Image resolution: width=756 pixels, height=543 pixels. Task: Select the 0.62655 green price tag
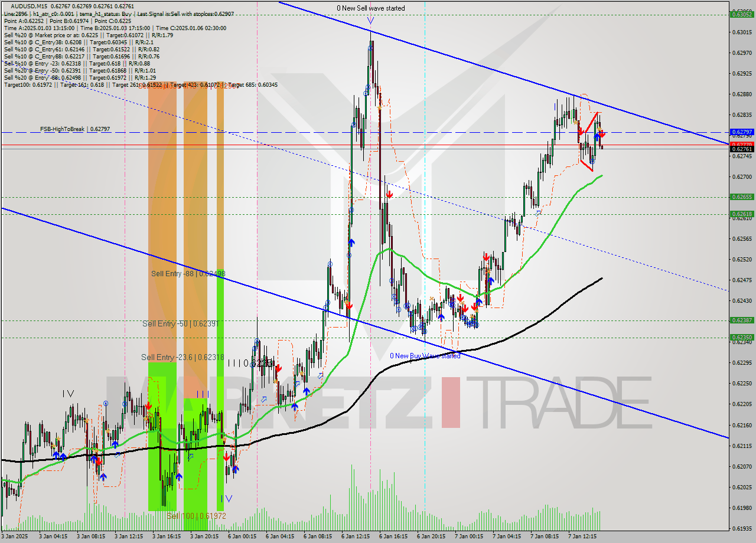pyautogui.click(x=742, y=197)
